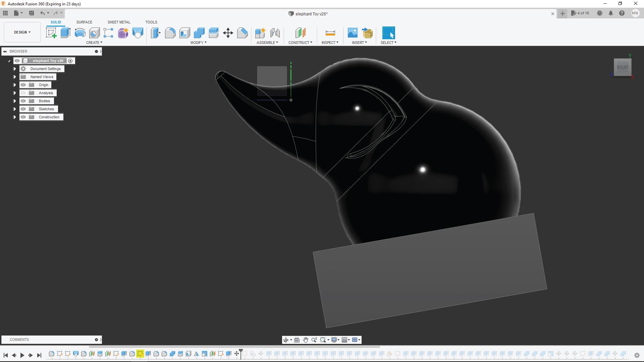Expand the Bodies folder

pyautogui.click(x=15, y=101)
